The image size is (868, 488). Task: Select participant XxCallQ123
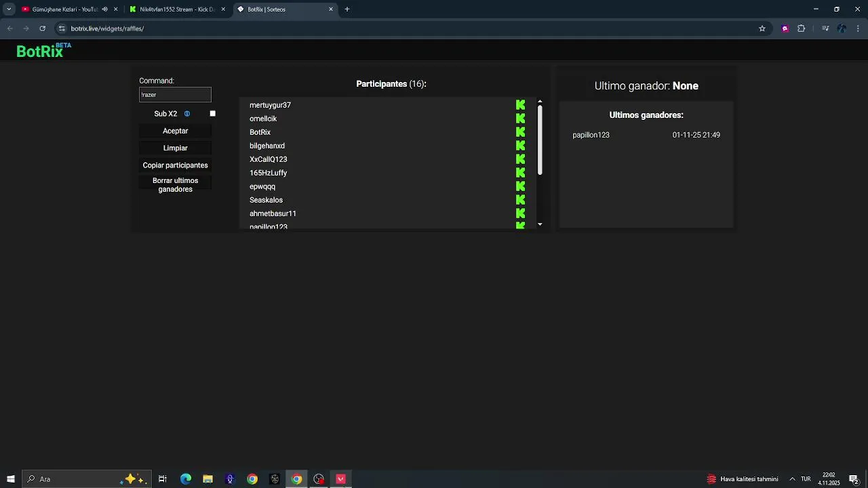click(268, 159)
